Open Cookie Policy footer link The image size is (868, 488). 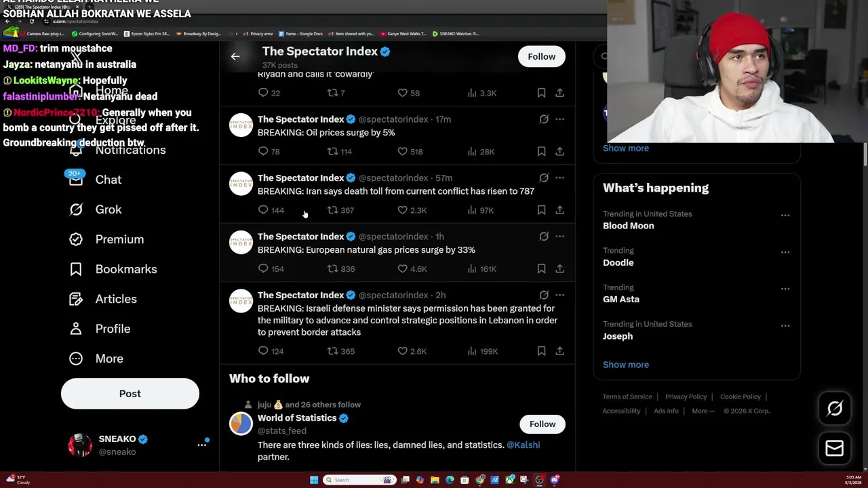(741, 396)
